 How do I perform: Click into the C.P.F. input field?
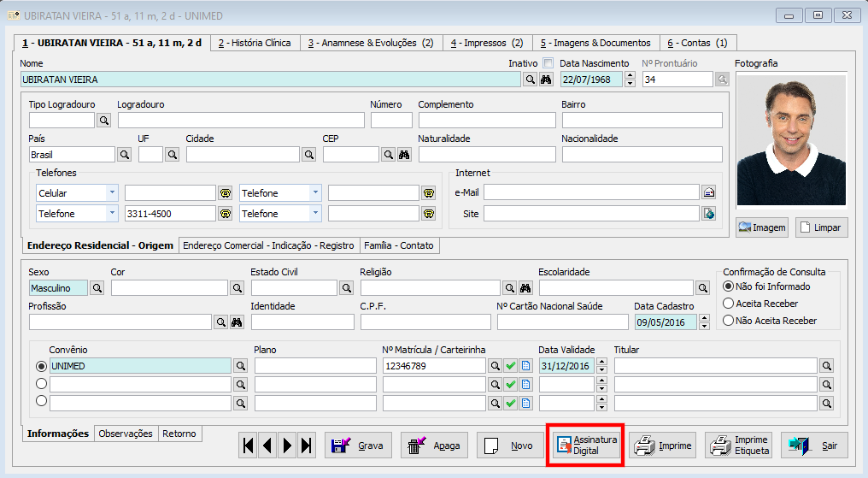(x=425, y=322)
